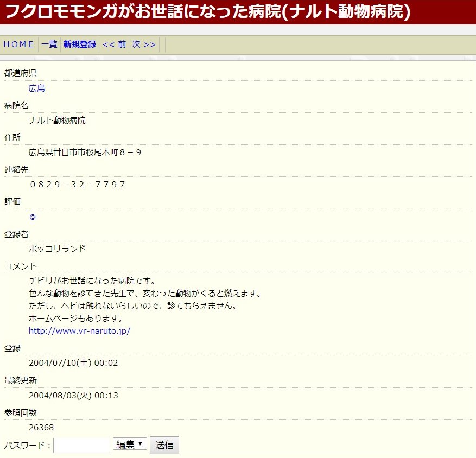476x458 pixels.
Task: Expand the 編集 action dropdown
Action: coord(130,444)
